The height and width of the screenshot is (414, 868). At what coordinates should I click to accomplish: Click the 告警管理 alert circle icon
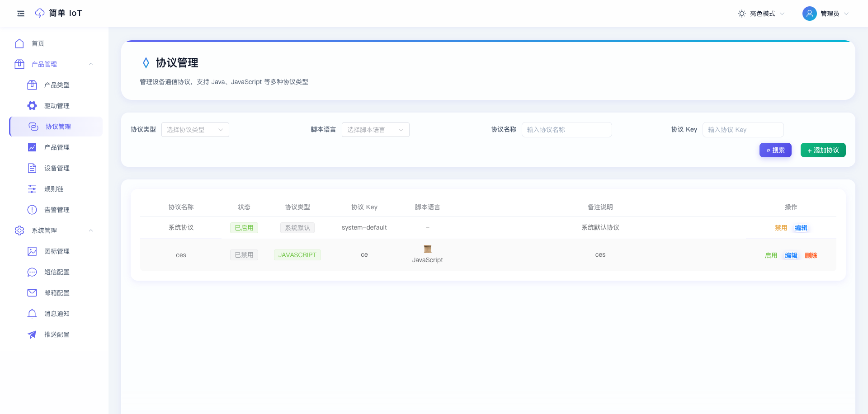pyautogui.click(x=32, y=210)
